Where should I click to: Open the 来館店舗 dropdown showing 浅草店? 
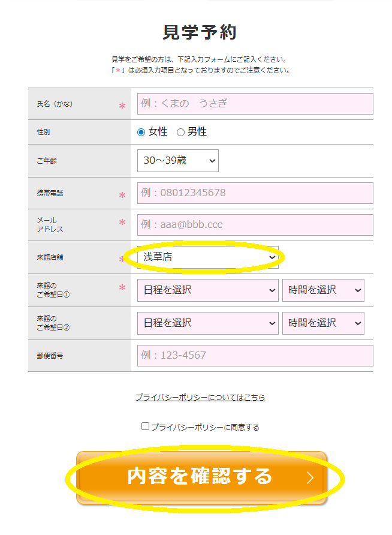click(x=208, y=257)
